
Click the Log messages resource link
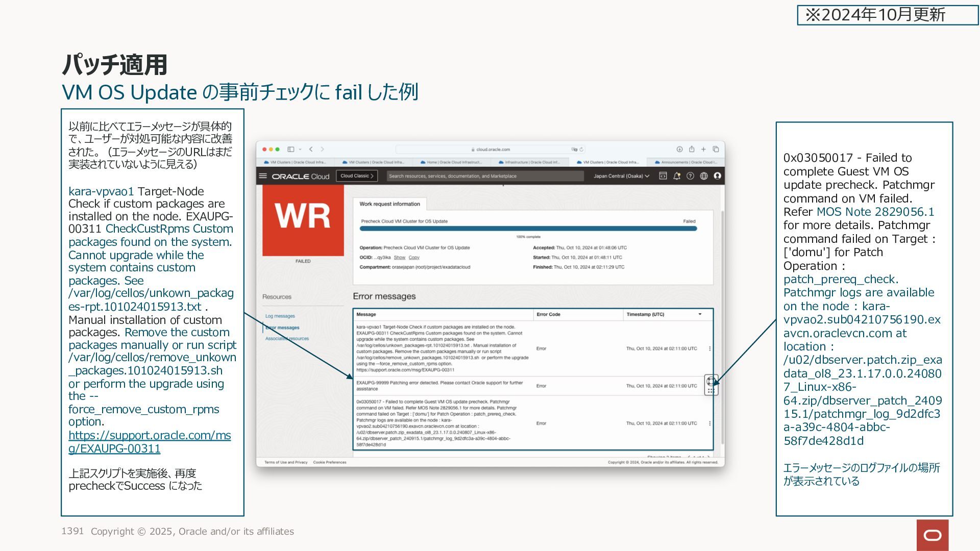280,316
